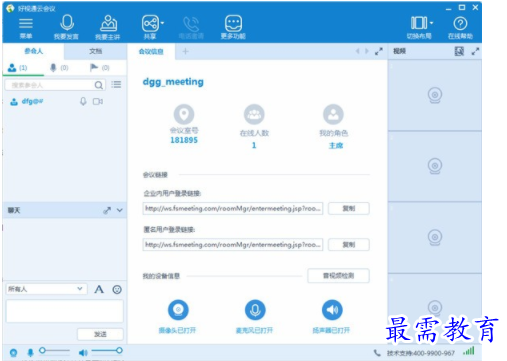This screenshot has width=507, height=361.
Task: Go to next tab arrow in content area
Action: (x=367, y=51)
